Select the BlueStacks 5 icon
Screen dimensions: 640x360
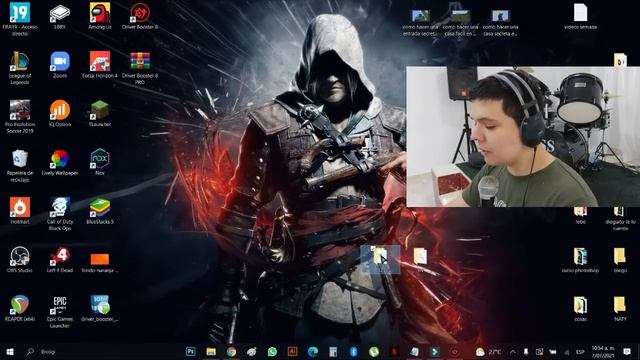[x=100, y=211]
